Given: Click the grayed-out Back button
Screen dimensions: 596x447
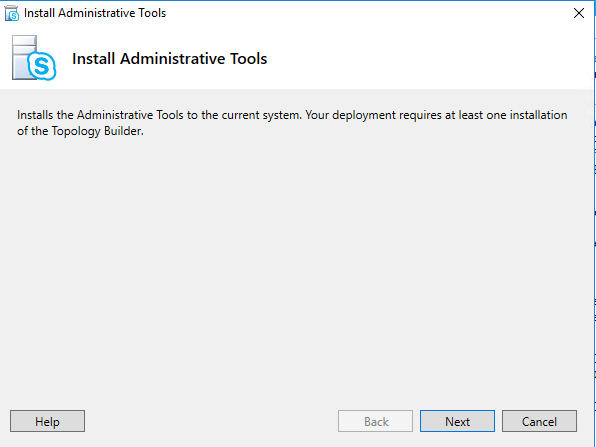Looking at the screenshot, I should tap(375, 421).
